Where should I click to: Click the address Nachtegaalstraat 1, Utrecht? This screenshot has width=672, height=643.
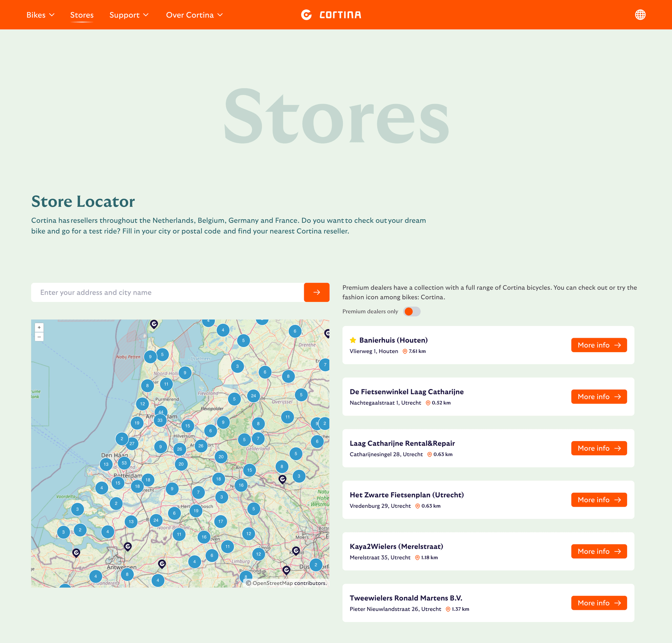[x=385, y=403]
